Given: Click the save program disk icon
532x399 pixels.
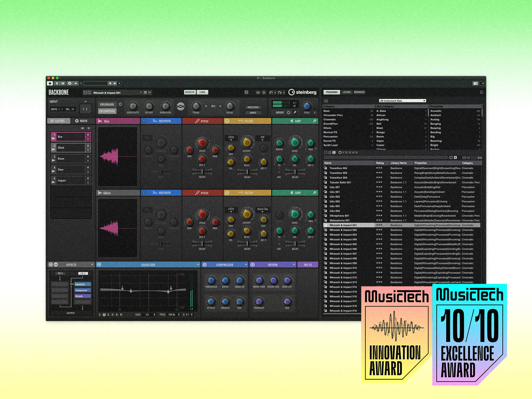Looking at the screenshot, I should click(x=145, y=93).
